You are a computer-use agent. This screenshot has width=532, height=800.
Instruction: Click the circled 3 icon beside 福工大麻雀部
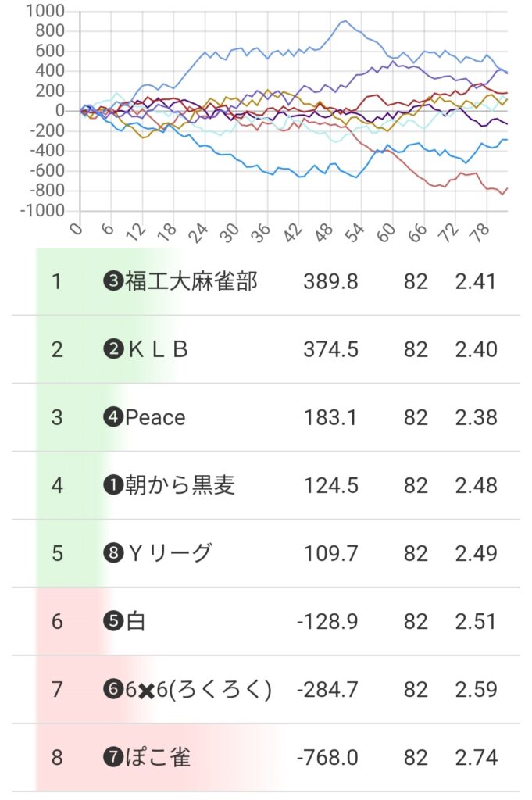112,281
